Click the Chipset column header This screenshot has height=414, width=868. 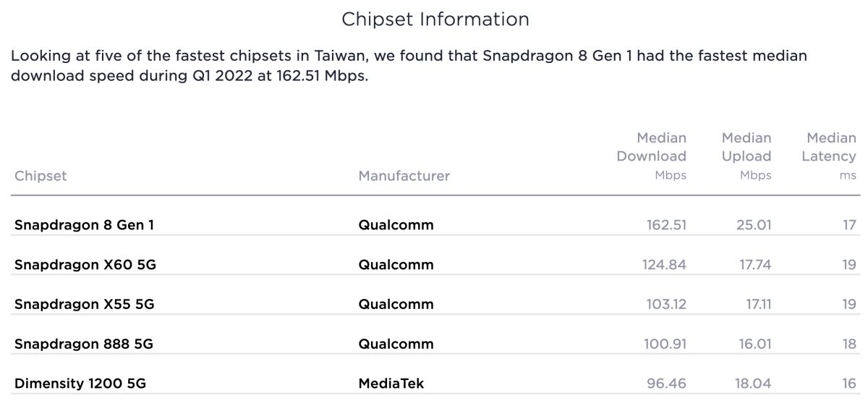pos(41,176)
